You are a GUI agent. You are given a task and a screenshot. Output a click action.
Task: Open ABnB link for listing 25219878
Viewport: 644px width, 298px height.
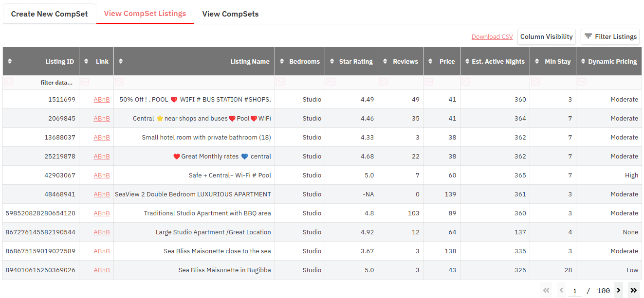click(x=102, y=156)
